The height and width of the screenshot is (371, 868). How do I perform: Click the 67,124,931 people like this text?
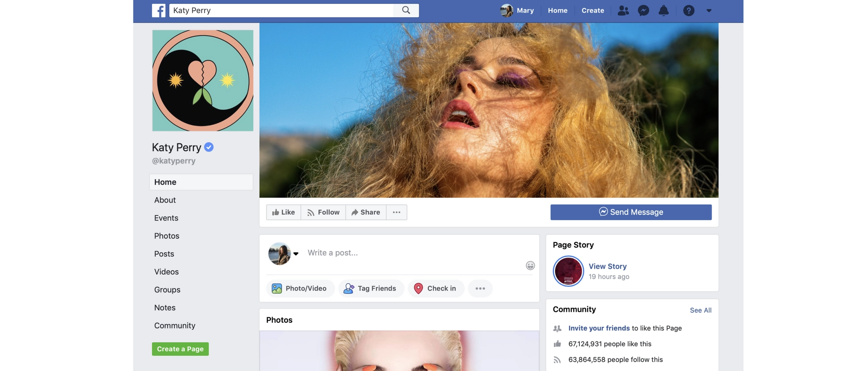pyautogui.click(x=610, y=344)
